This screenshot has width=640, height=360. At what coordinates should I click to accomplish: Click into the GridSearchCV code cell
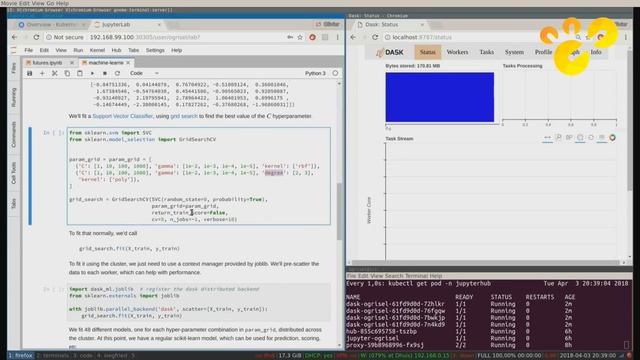click(199, 176)
